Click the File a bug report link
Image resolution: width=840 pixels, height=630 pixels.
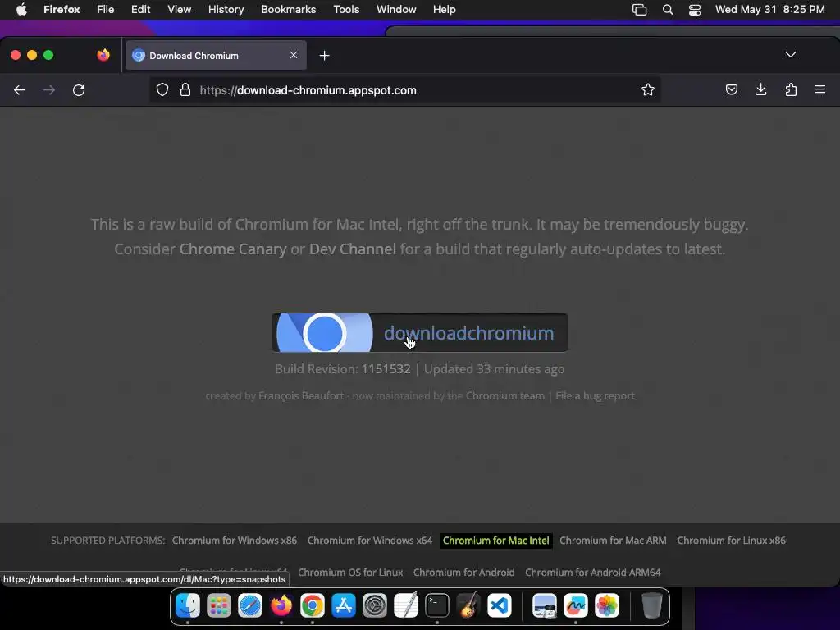tap(595, 396)
